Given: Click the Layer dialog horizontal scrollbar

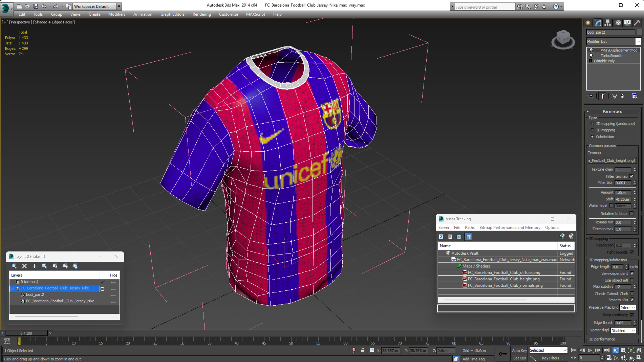Looking at the screenshot, I should tap(46, 317).
